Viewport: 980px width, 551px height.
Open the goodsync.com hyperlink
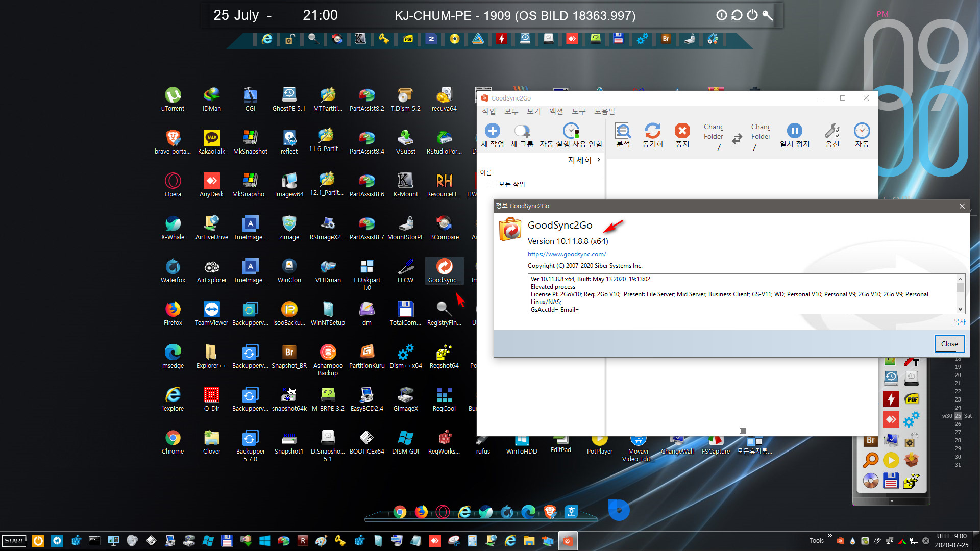[567, 254]
